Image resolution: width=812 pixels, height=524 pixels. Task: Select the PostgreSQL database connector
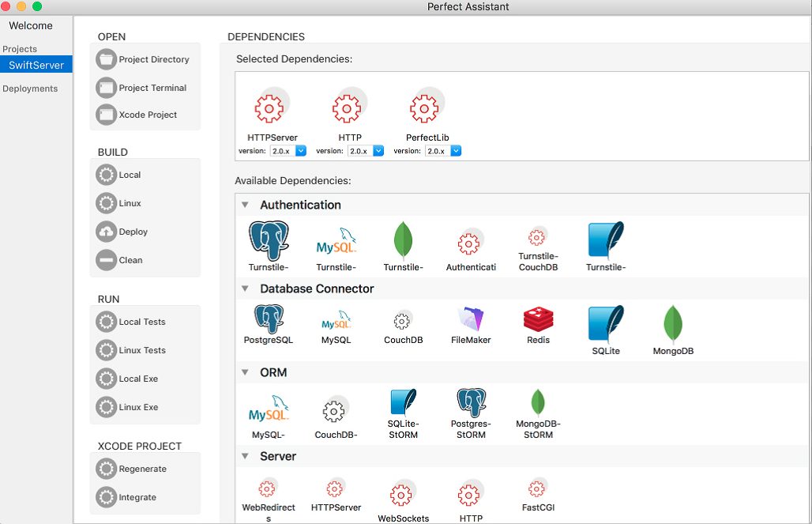click(269, 325)
